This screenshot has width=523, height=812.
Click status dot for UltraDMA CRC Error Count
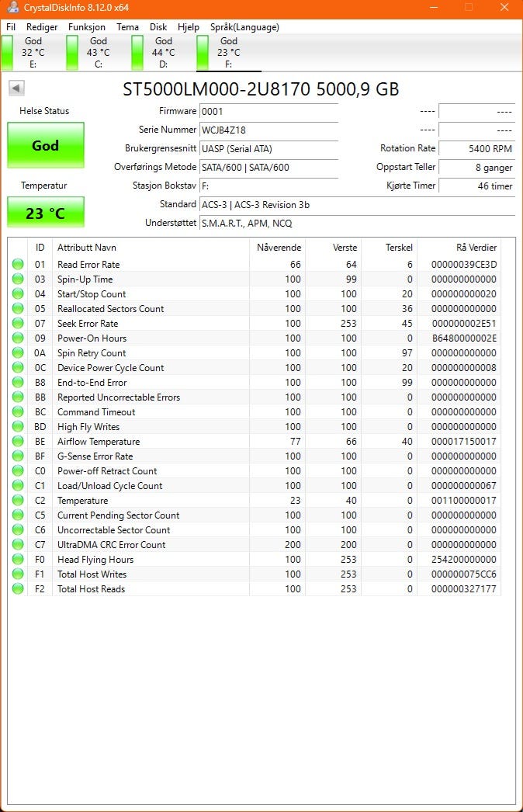point(18,544)
